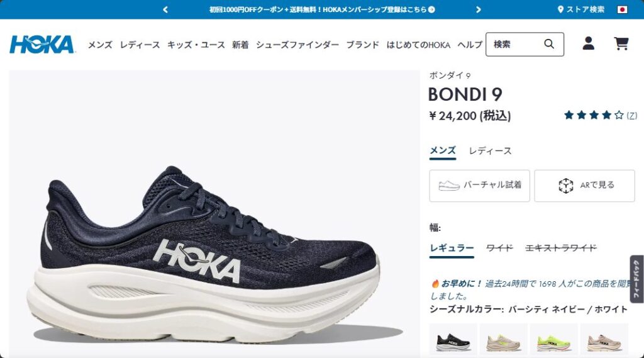This screenshot has width=644, height=358.
Task: Click the search magnifier icon
Action: 549,43
